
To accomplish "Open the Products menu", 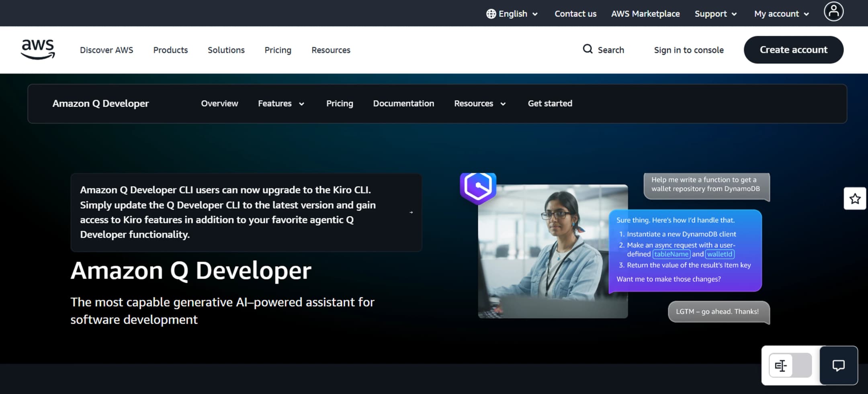I will pyautogui.click(x=170, y=50).
